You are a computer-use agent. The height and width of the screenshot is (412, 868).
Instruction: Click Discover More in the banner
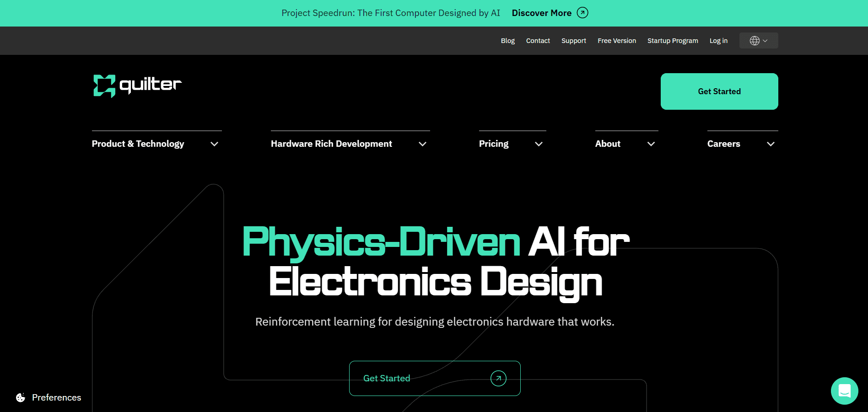pyautogui.click(x=541, y=13)
